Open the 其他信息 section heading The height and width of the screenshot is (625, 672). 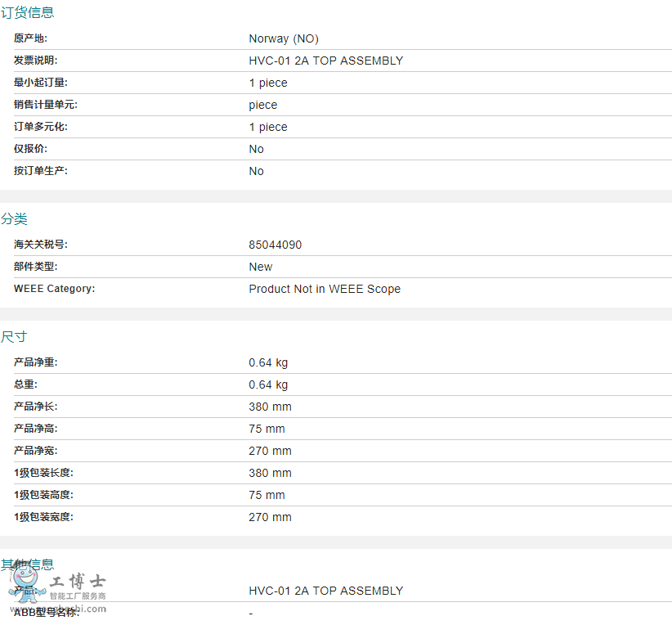[x=28, y=564]
